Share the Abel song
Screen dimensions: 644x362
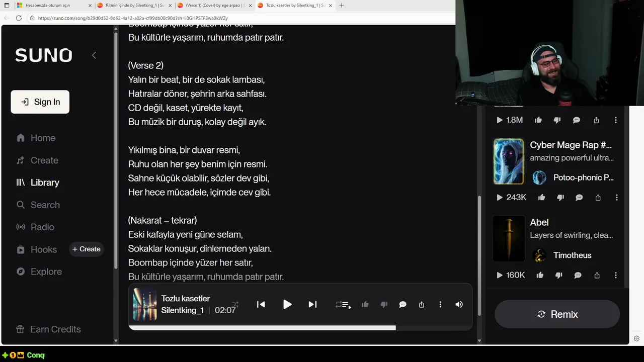coord(597,275)
